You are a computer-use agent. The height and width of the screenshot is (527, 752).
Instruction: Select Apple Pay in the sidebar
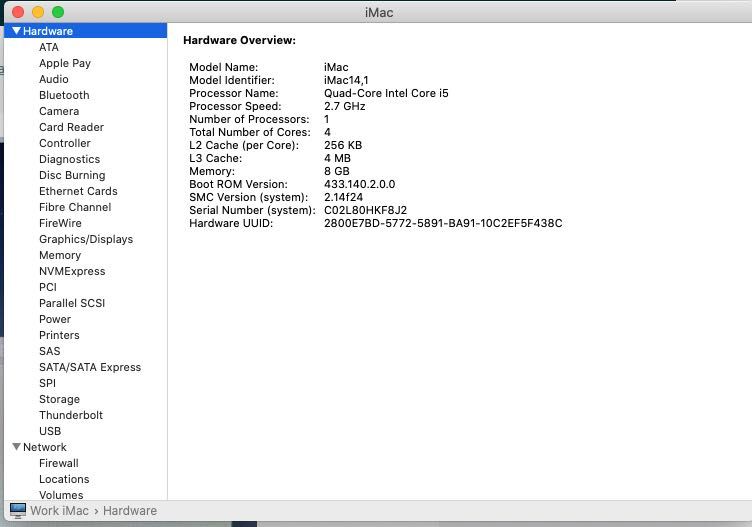tap(65, 63)
